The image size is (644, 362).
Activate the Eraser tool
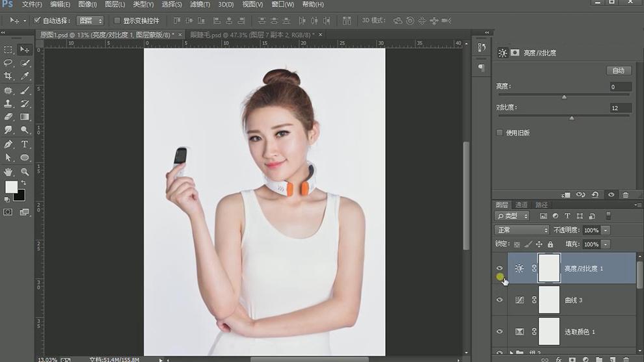8,117
